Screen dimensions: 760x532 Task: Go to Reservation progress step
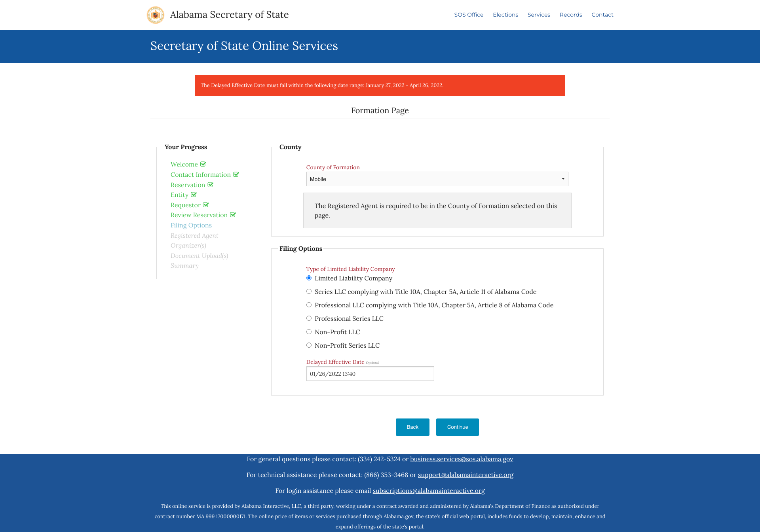[x=188, y=185]
